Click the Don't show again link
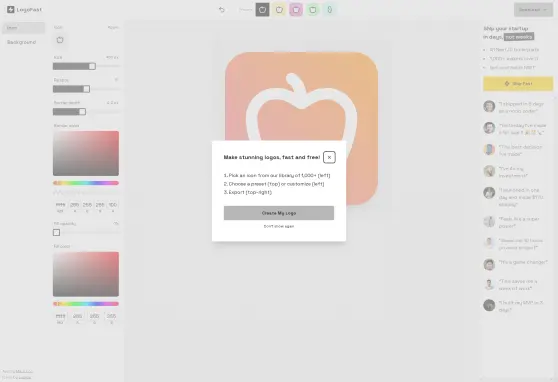The height and width of the screenshot is (382, 558). 279,226
